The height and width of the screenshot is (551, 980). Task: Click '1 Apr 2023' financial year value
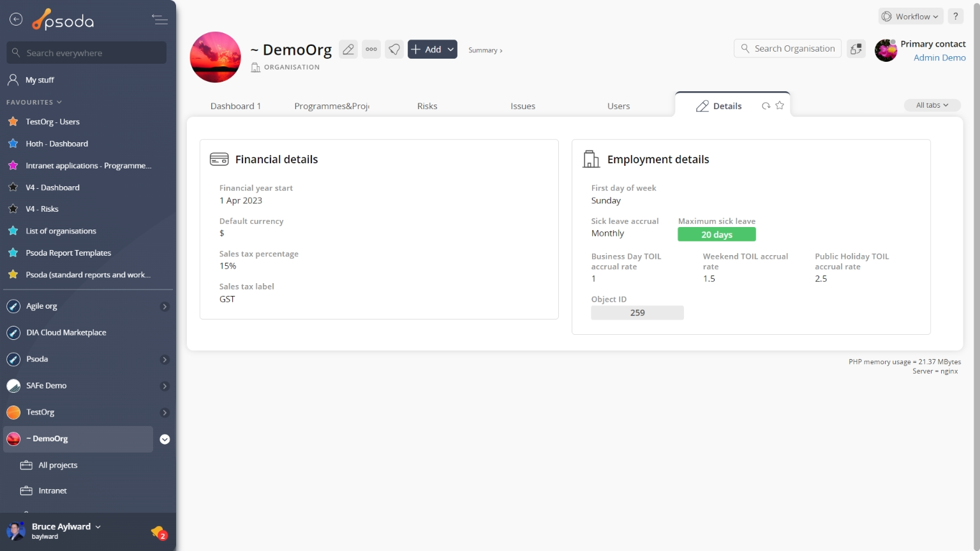[241, 200]
